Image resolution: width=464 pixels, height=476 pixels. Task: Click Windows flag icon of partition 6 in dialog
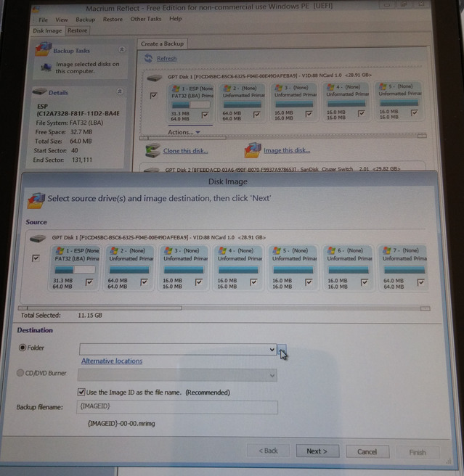point(332,251)
